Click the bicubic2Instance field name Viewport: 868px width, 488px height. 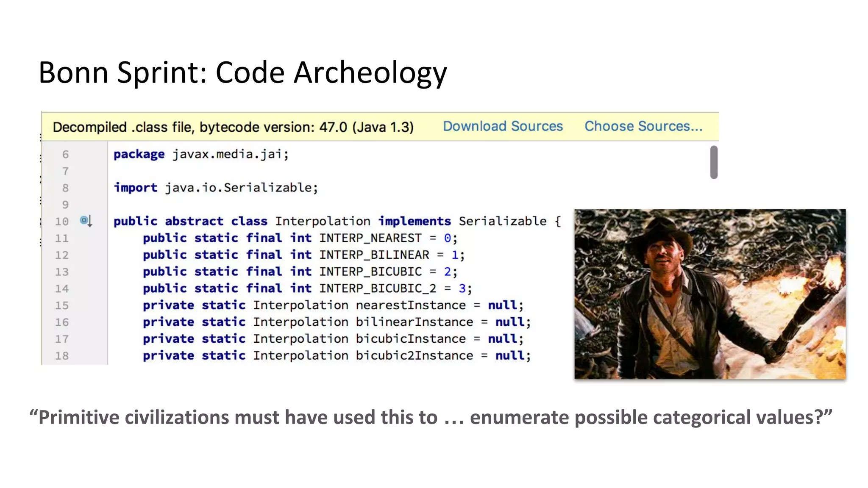(x=415, y=355)
